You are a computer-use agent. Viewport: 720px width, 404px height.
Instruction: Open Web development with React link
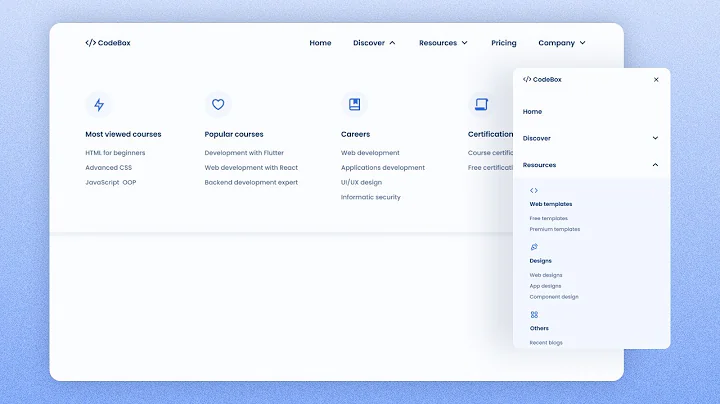pos(251,168)
